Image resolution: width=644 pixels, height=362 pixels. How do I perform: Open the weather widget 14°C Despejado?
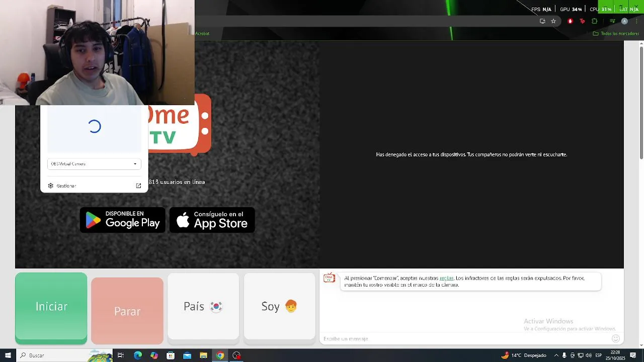524,355
